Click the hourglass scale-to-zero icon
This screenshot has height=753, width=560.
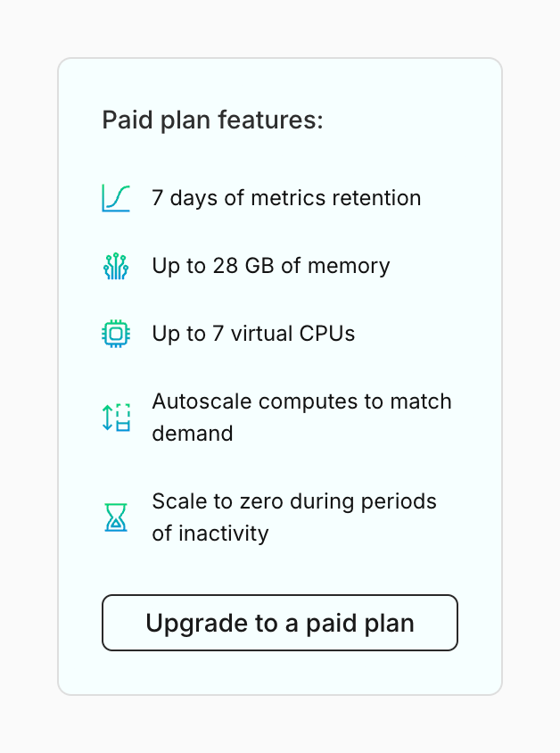point(117,517)
